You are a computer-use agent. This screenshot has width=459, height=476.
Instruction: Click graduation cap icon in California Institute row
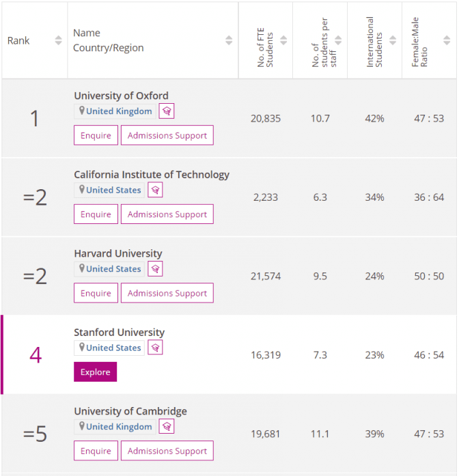pyautogui.click(x=155, y=190)
